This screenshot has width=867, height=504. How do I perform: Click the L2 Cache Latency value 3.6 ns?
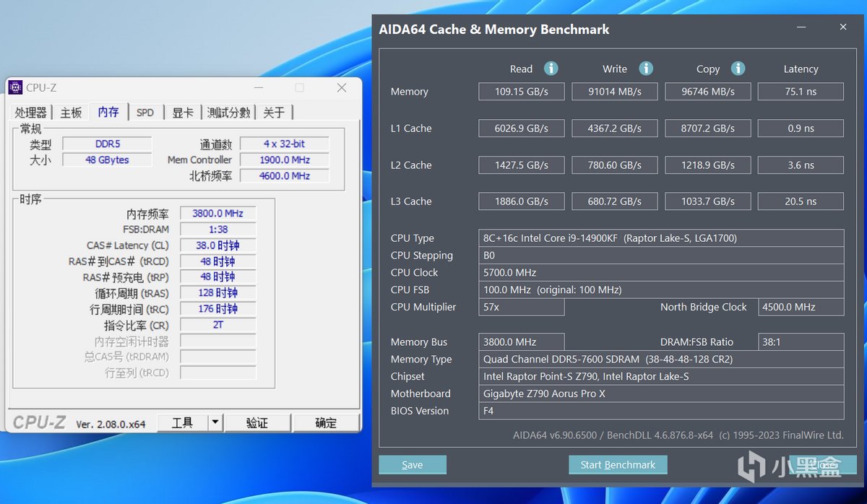coord(801,165)
